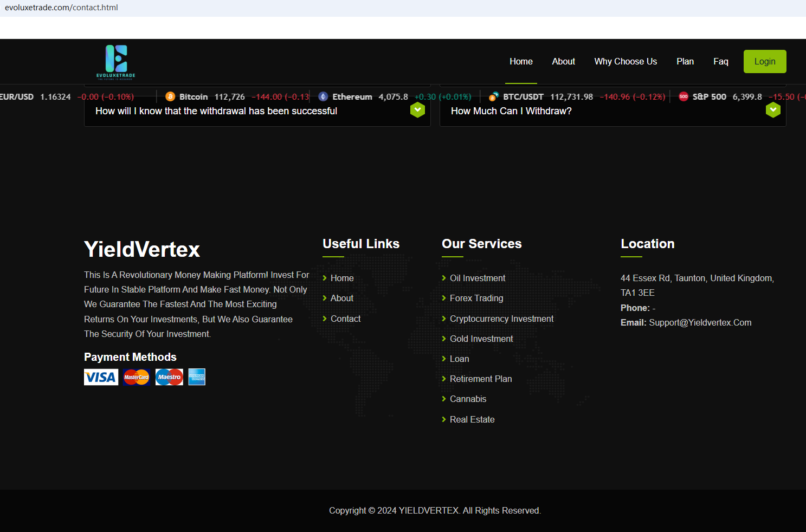806x532 pixels.
Task: Click the Visa payment icon
Action: click(x=101, y=377)
